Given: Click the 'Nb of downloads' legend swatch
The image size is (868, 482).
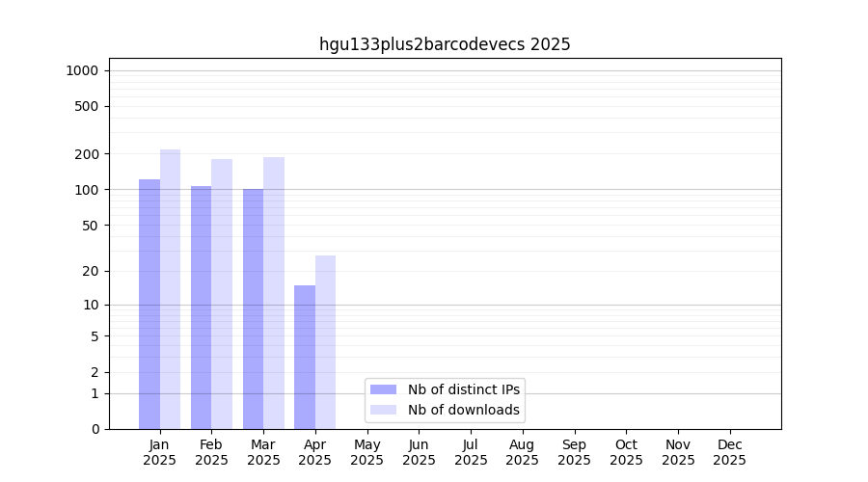Looking at the screenshot, I should [383, 410].
